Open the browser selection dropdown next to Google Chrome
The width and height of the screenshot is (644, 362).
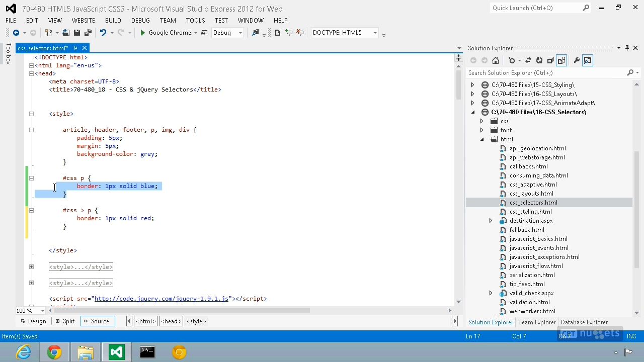[196, 33]
